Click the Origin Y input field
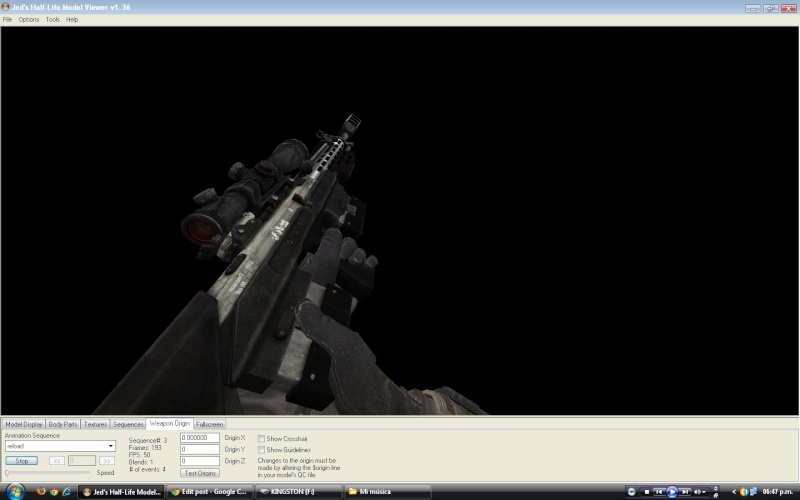Image resolution: width=800 pixels, height=500 pixels. coord(199,449)
